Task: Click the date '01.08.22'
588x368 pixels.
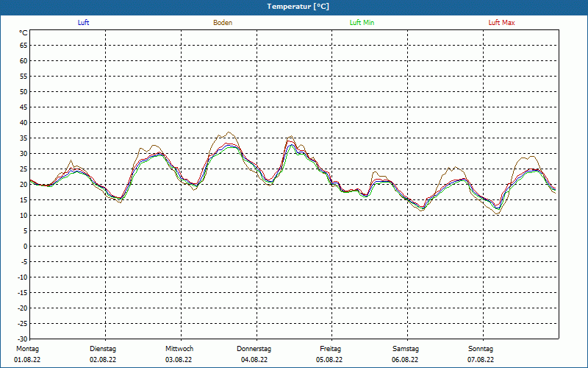Action: [x=27, y=360]
